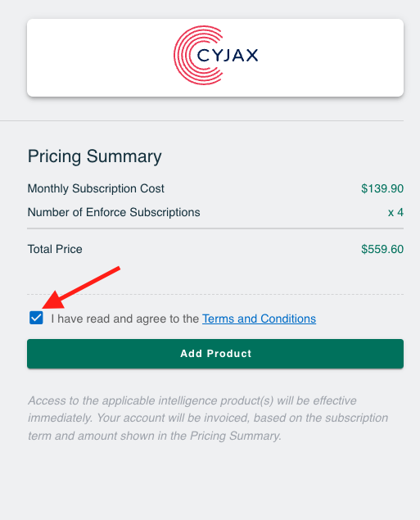
Task: Click the italic invoicing disclaimer paragraph
Action: tap(208, 418)
